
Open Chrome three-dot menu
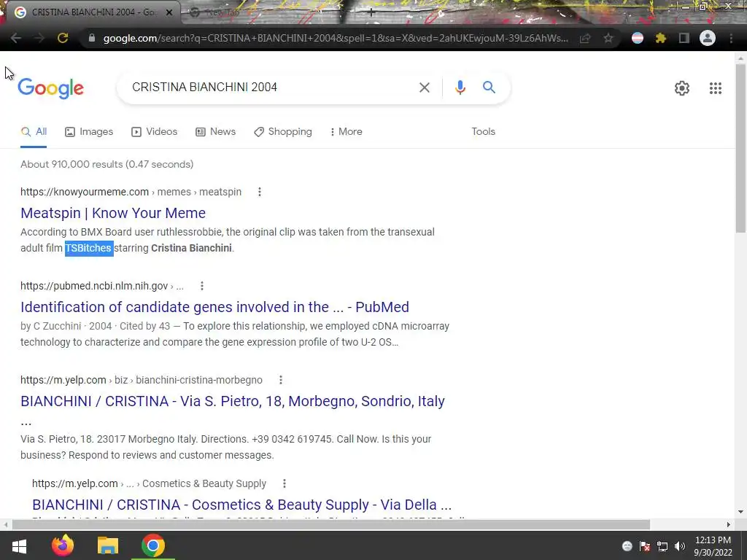pos(731,38)
